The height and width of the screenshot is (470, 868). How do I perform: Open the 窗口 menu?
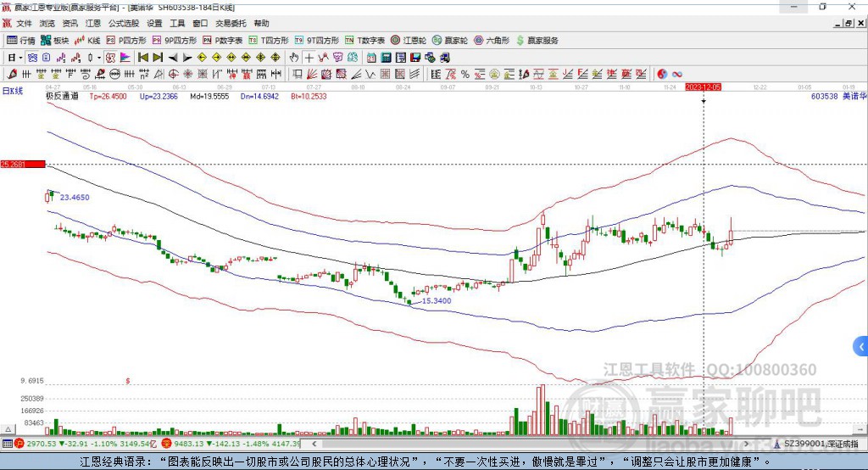(200, 23)
